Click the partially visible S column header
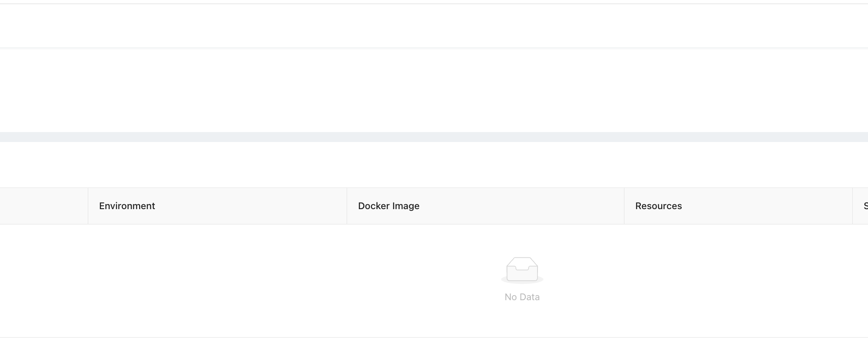The image size is (868, 343). 864,206
